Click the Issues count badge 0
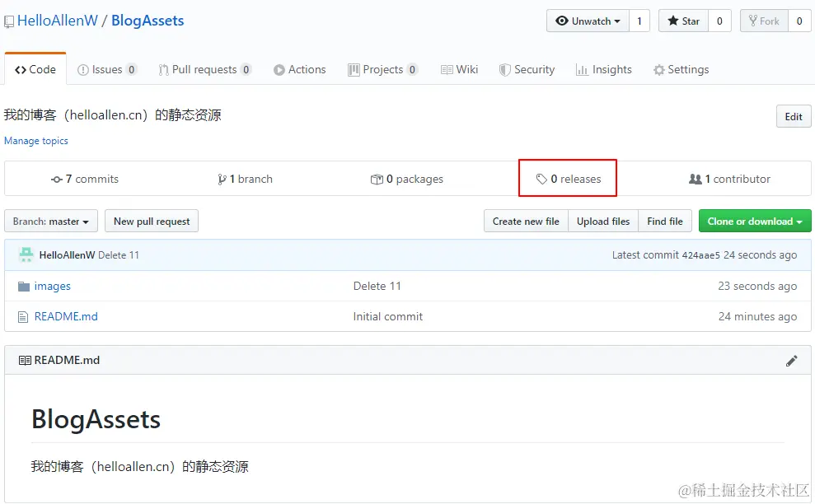 coord(132,70)
